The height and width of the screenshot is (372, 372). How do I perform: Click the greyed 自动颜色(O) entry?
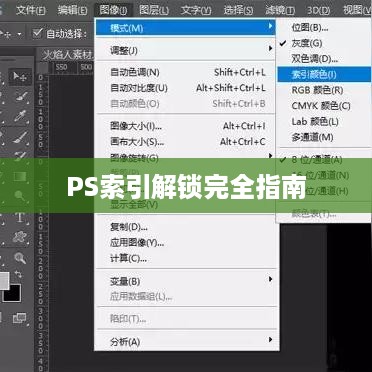point(185,104)
